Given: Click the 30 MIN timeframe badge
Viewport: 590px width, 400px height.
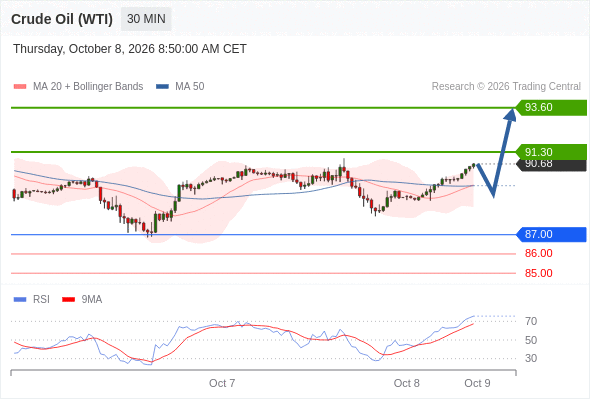Looking at the screenshot, I should [x=146, y=19].
